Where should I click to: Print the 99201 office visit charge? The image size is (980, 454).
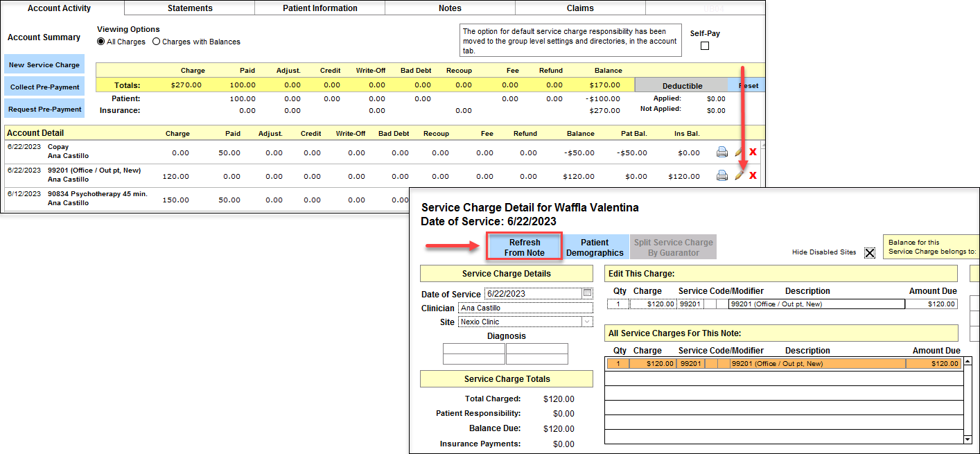[721, 175]
